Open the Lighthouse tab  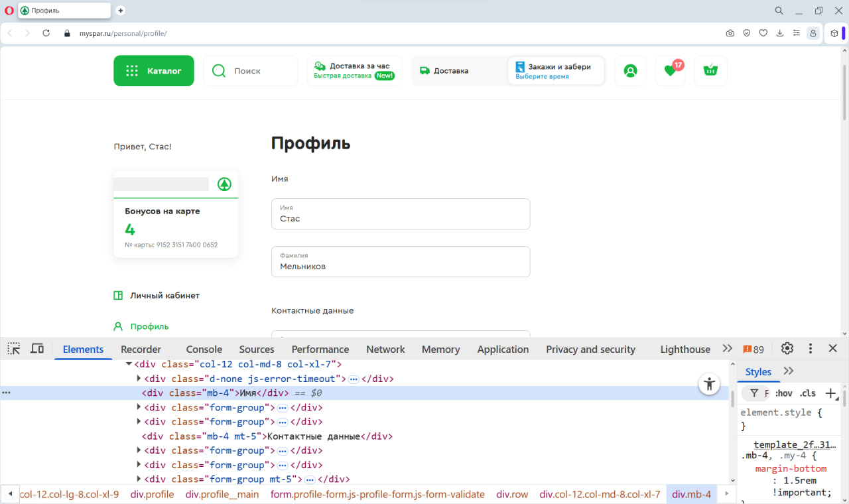point(685,349)
